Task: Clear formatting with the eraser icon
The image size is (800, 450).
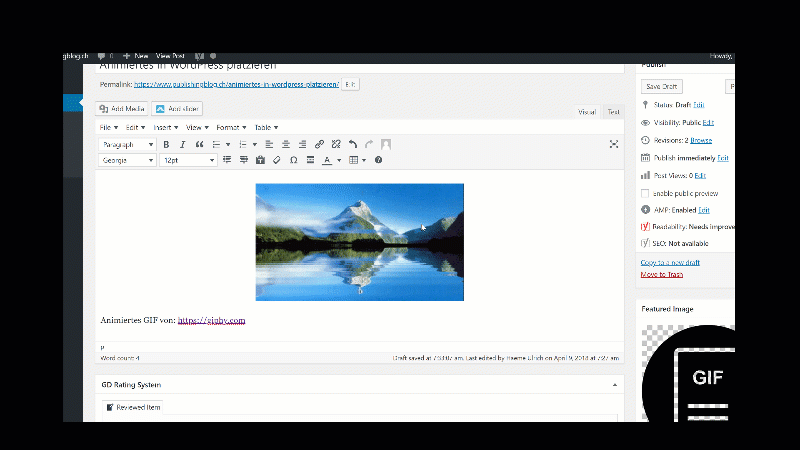Action: [x=277, y=160]
